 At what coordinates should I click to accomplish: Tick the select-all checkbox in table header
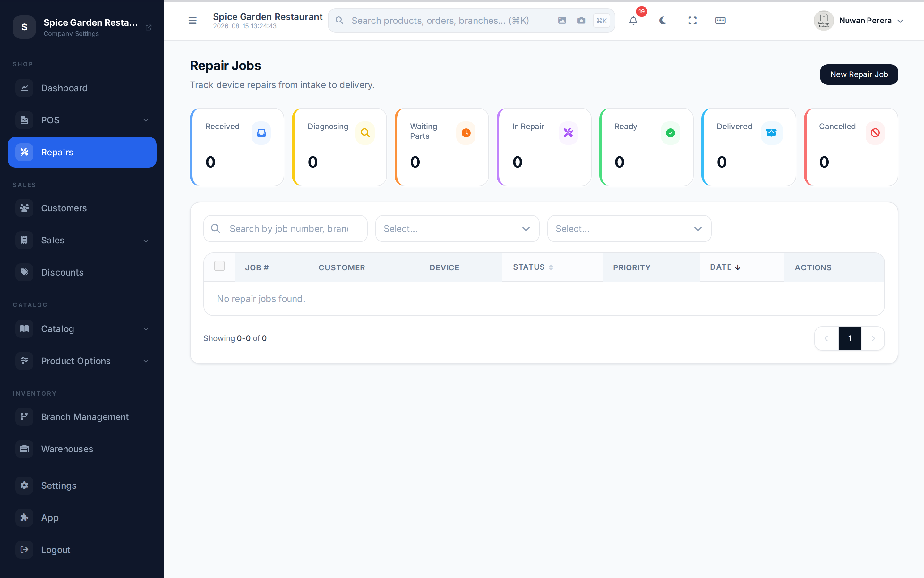[x=219, y=266]
